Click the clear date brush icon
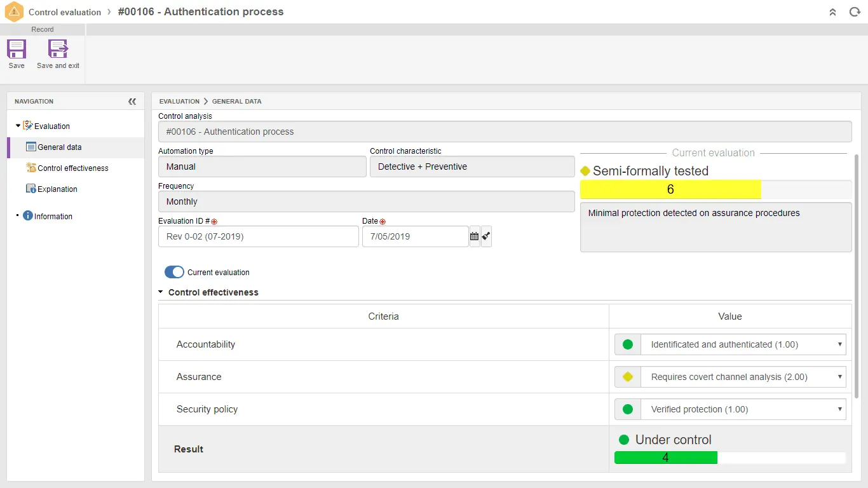The height and width of the screenshot is (488, 868). point(486,236)
